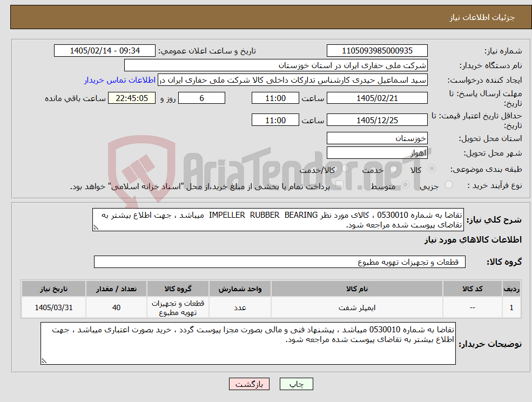Toggle the Islamic treasury payment checkbox

click(x=339, y=185)
